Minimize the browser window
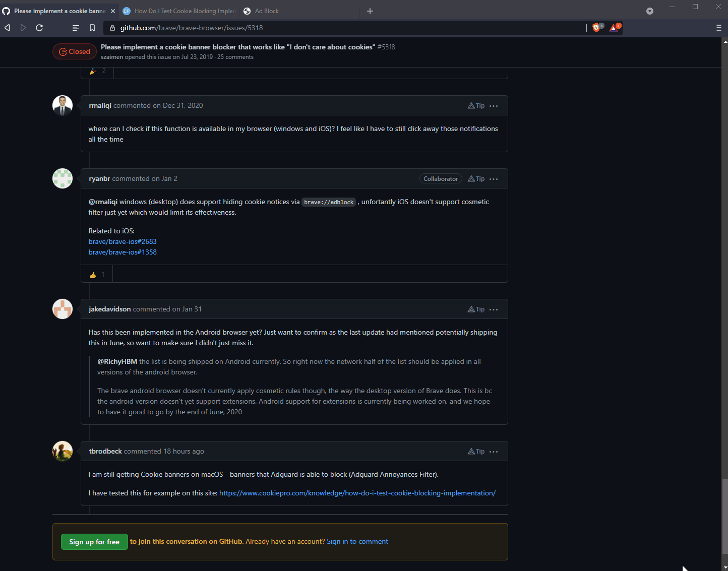Viewport: 728px width, 571px height. [672, 7]
